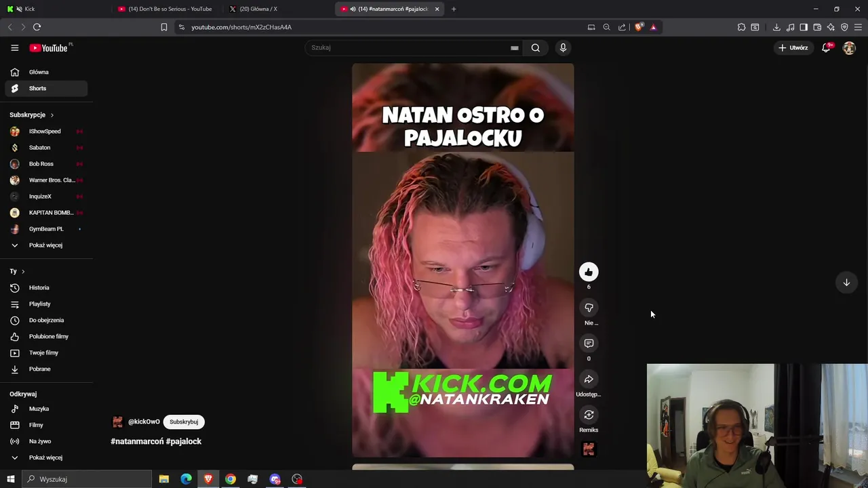Bookmark this page with the bookmark icon
The width and height of the screenshot is (868, 488).
pyautogui.click(x=163, y=27)
